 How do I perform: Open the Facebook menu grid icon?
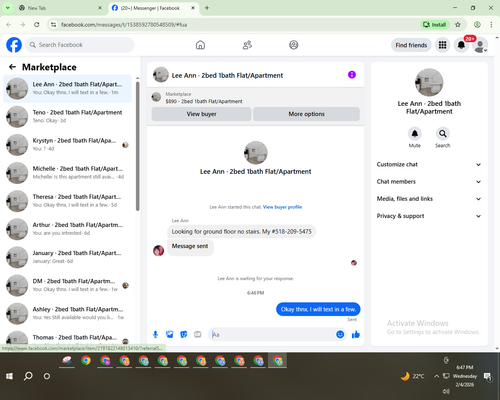coord(442,45)
